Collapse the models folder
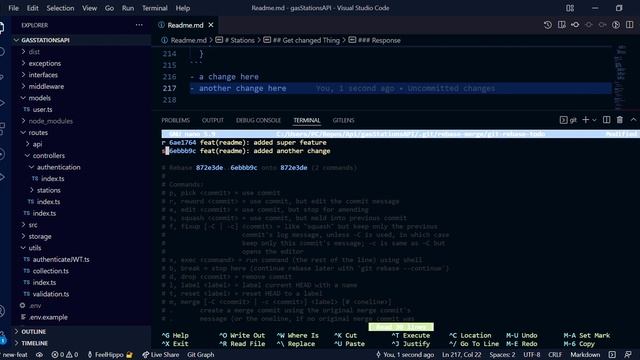 pos(40,98)
